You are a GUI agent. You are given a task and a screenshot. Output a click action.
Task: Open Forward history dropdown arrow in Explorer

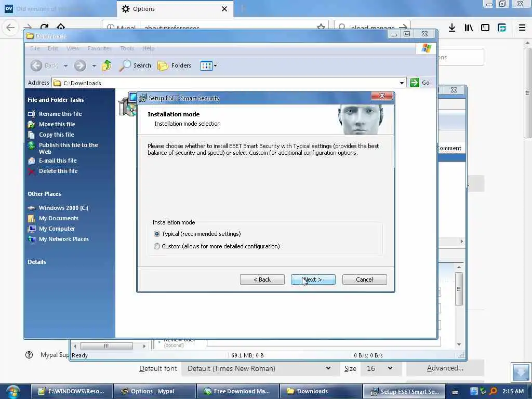pos(94,66)
